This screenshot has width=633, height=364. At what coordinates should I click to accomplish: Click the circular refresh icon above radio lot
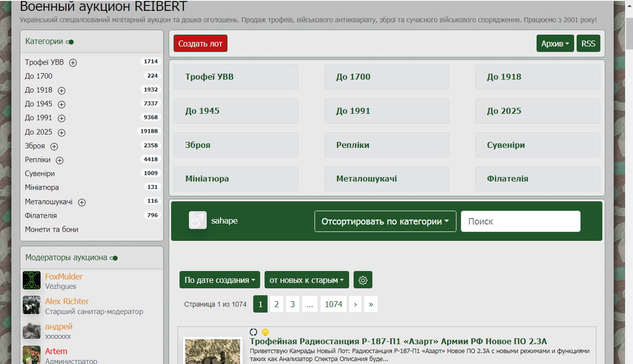254,332
